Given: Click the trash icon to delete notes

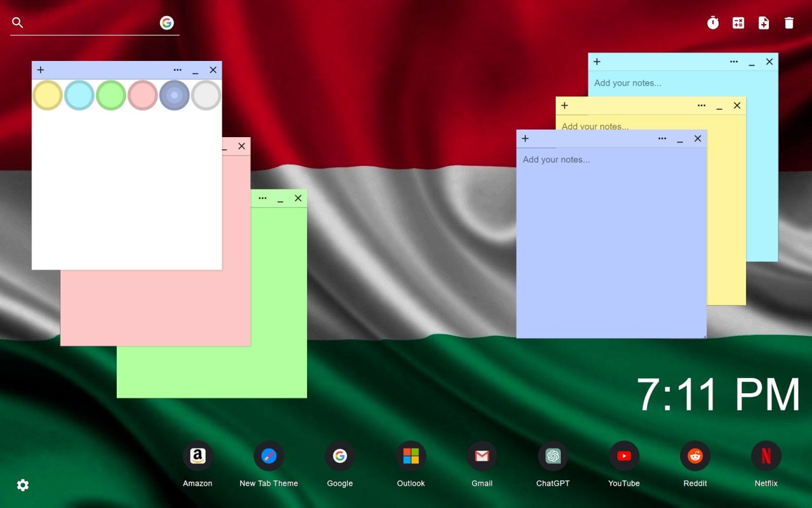Looking at the screenshot, I should tap(789, 23).
